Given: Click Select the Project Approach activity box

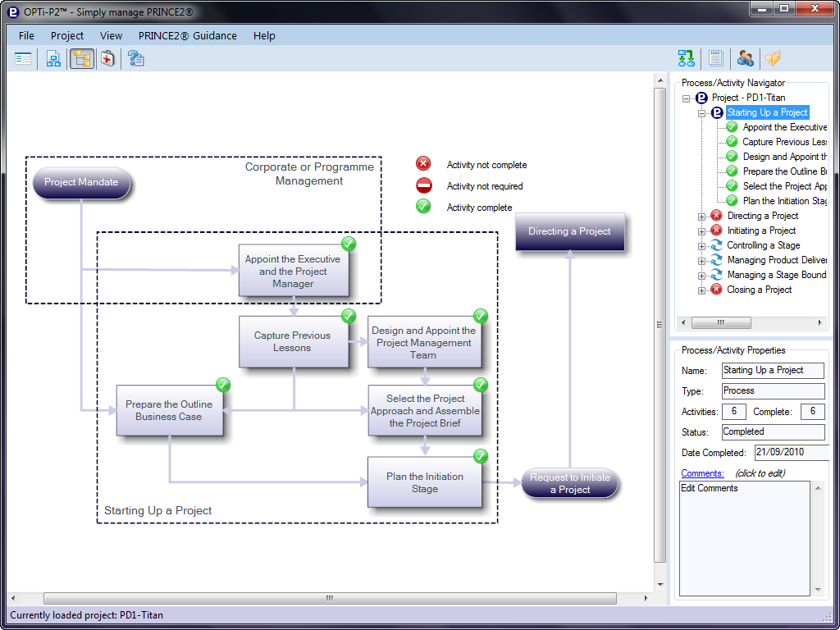Looking at the screenshot, I should click(424, 410).
